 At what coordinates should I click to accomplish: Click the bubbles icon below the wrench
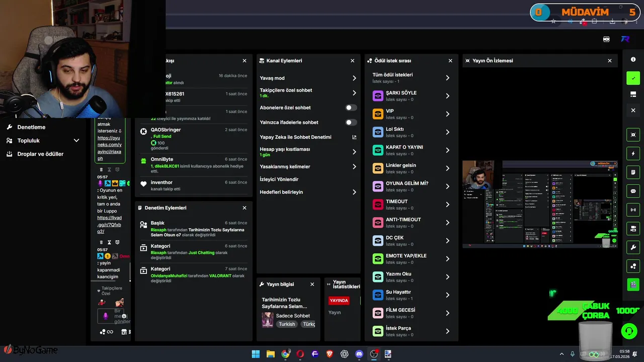[633, 265]
